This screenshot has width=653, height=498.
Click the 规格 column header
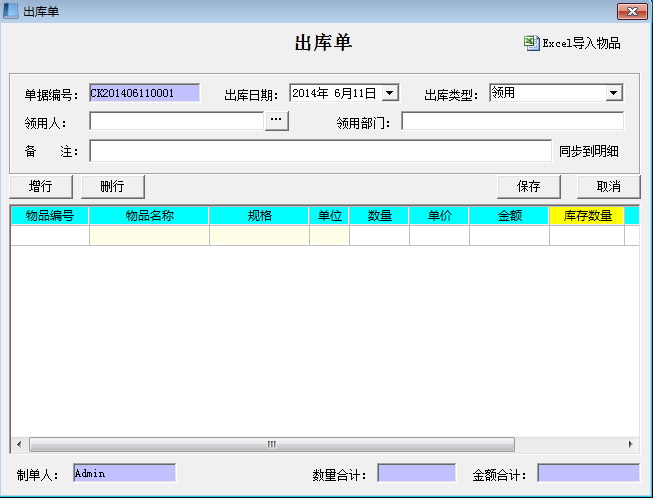click(259, 216)
